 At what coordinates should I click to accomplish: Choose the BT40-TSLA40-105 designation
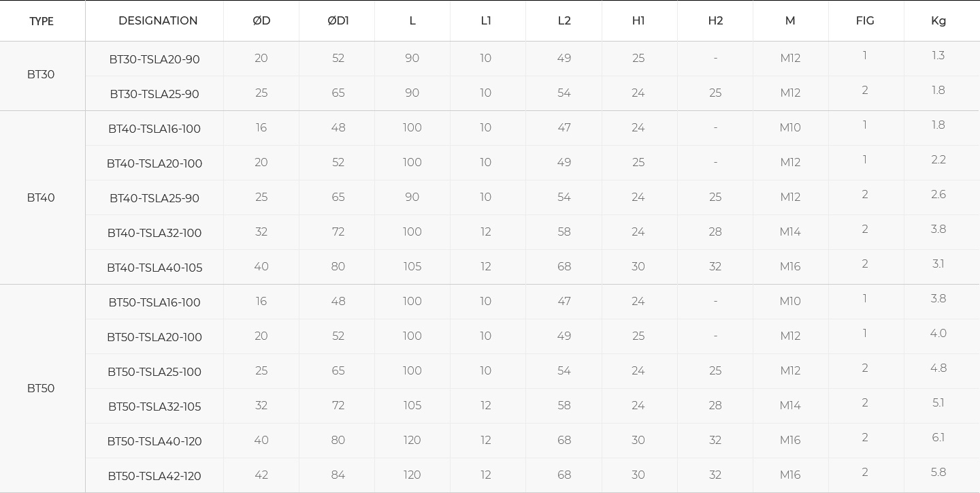(154, 268)
